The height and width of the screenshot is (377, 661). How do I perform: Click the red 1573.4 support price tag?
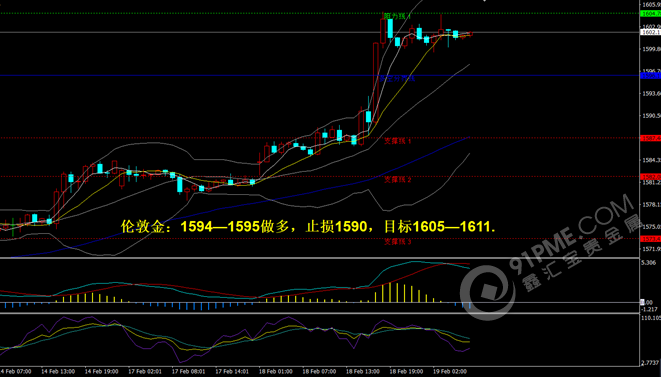click(x=650, y=239)
